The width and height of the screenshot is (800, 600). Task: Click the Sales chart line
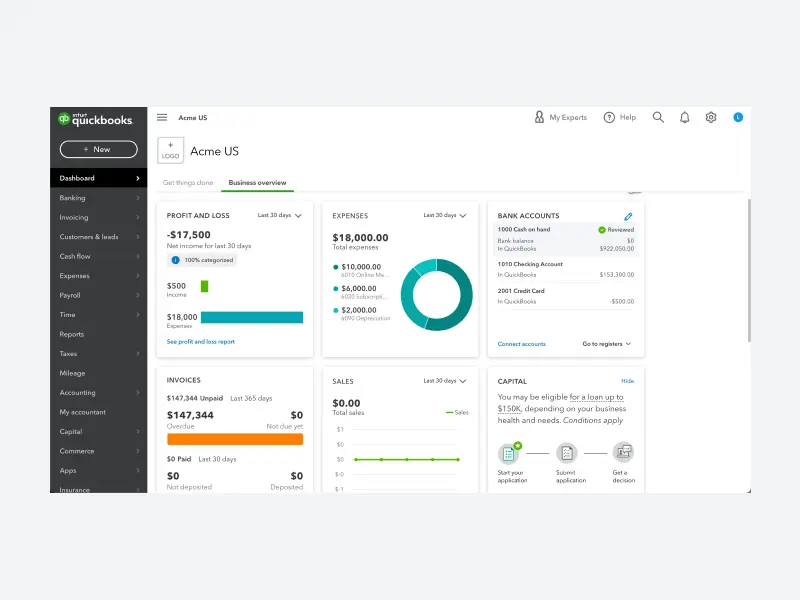point(407,460)
